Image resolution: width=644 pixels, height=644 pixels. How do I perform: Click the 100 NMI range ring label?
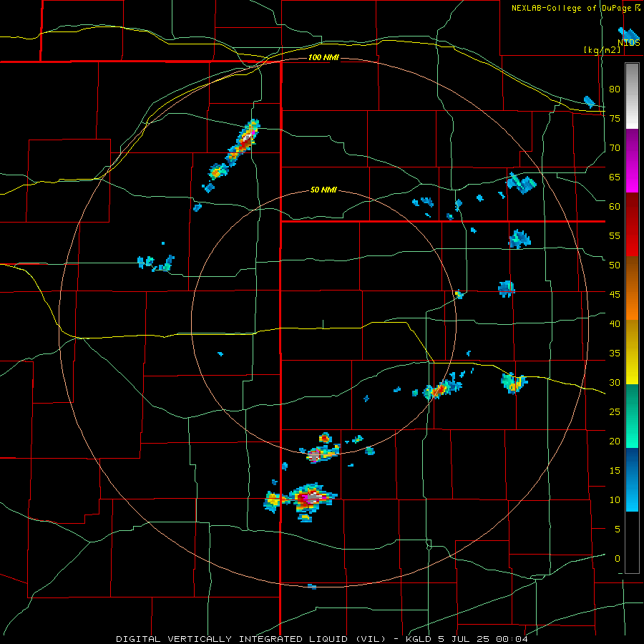tap(323, 57)
